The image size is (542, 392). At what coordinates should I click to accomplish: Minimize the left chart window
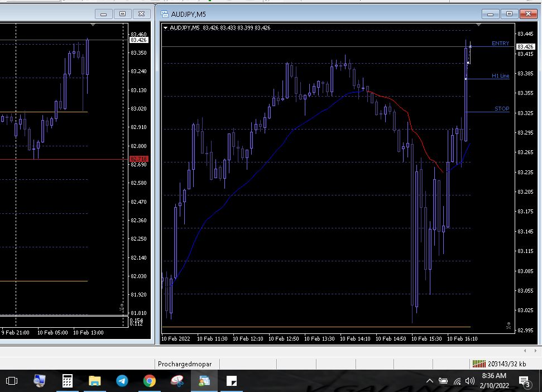coord(103,14)
